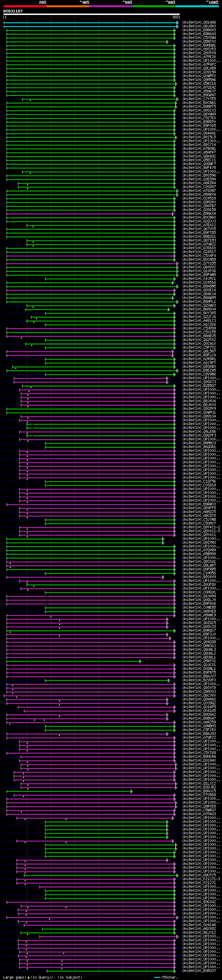This screenshot has width=222, height=980.
Task: Select the UniRef100_A9SX53 label
Action: click(x=199, y=49)
